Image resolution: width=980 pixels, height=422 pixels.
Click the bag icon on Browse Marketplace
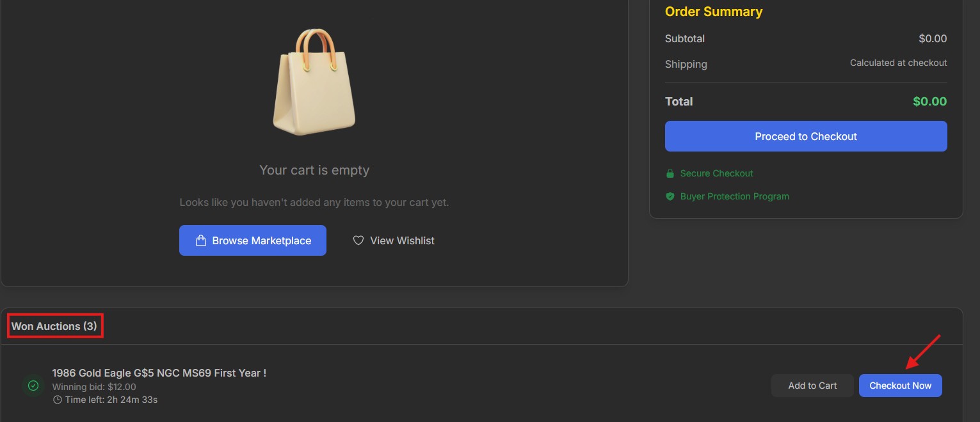pos(201,240)
